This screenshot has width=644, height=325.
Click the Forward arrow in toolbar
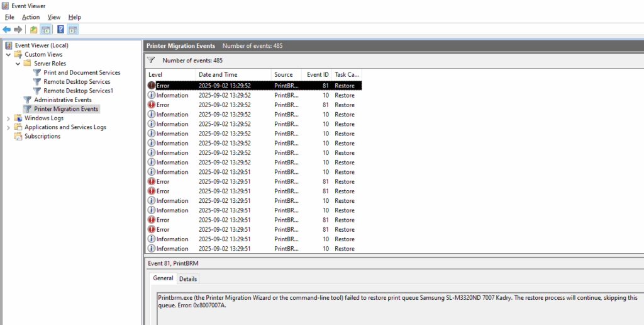tap(18, 30)
